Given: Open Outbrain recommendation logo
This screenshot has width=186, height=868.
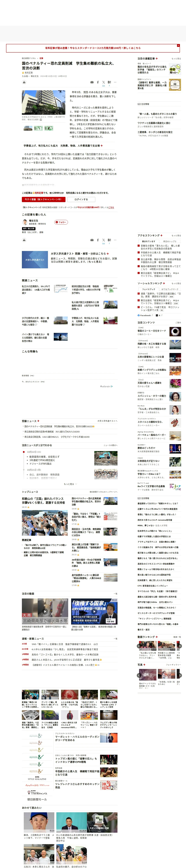Looking at the screenshot, I should 107,387.
